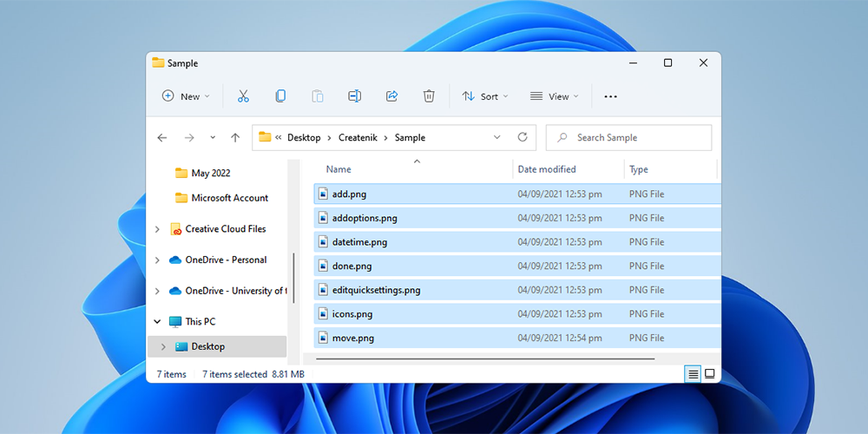Viewport: 868px width, 434px height.
Task: Sort by the Type column header
Action: pos(638,169)
